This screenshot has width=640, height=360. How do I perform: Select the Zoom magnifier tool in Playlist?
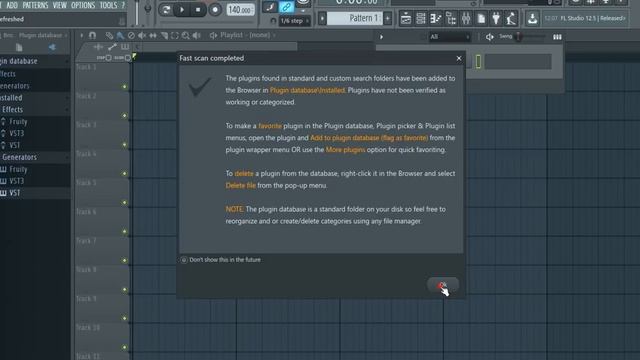point(186,36)
